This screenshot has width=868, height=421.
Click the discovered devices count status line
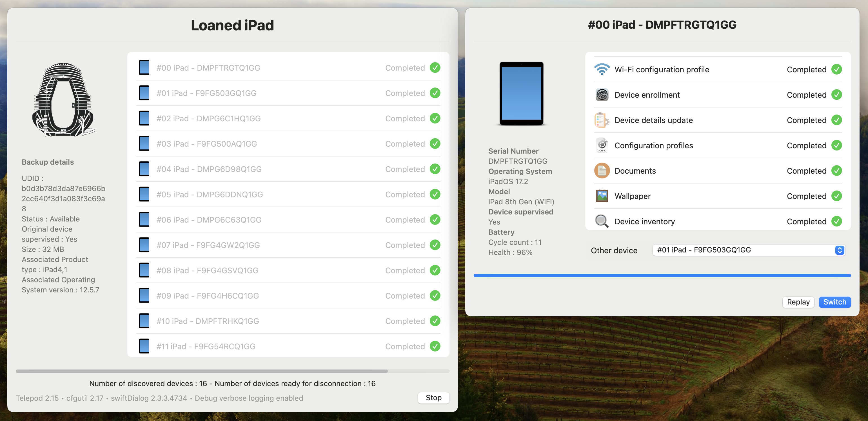point(233,383)
